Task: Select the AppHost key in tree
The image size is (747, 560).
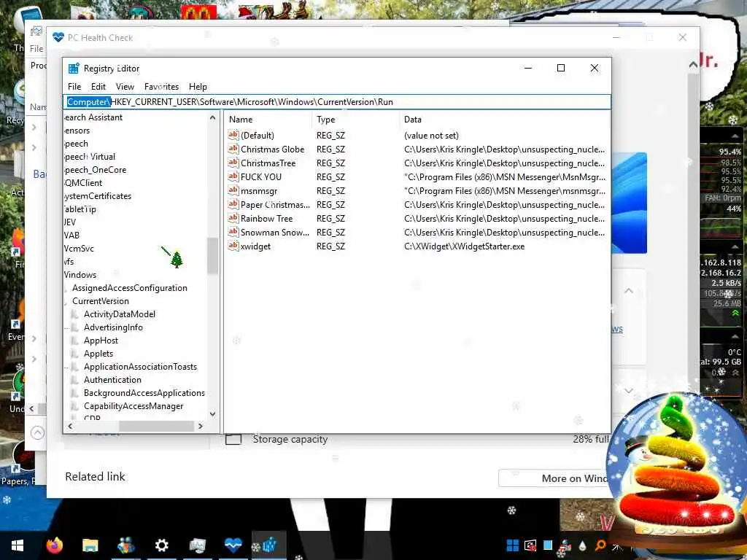Action: pos(101,341)
